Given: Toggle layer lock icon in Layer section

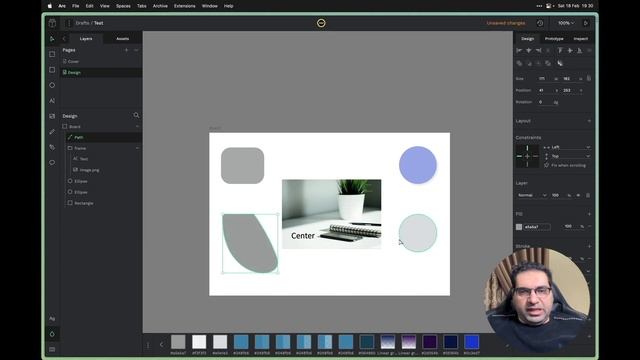Looking at the screenshot, I should point(588,195).
